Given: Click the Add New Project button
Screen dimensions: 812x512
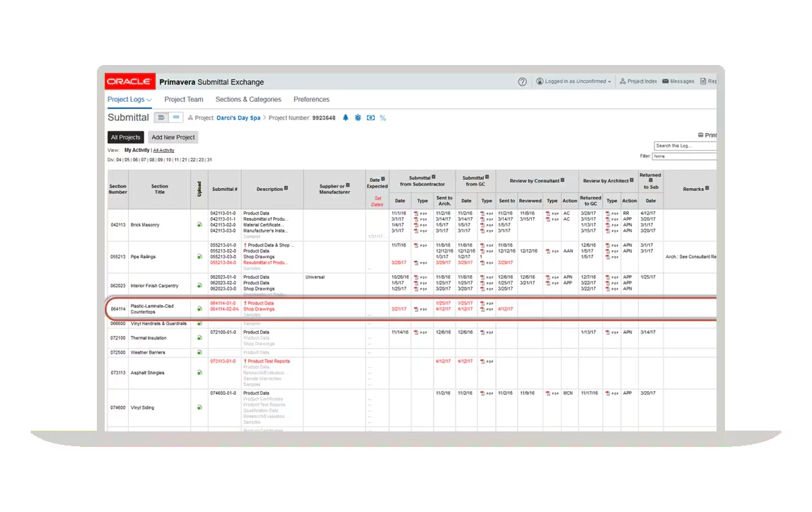Looking at the screenshot, I should 174,137.
